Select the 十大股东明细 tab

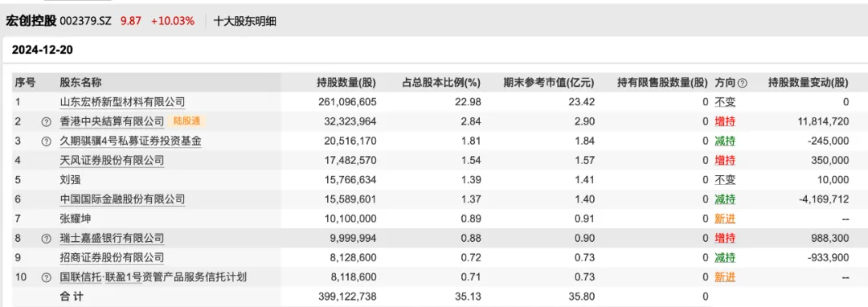pos(244,22)
